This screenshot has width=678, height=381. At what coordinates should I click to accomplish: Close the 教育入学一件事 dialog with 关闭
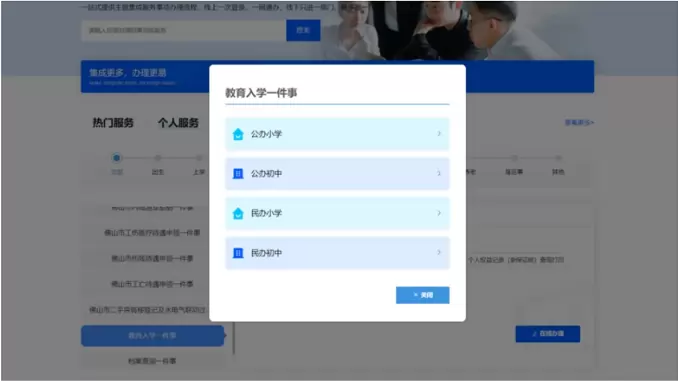(422, 295)
